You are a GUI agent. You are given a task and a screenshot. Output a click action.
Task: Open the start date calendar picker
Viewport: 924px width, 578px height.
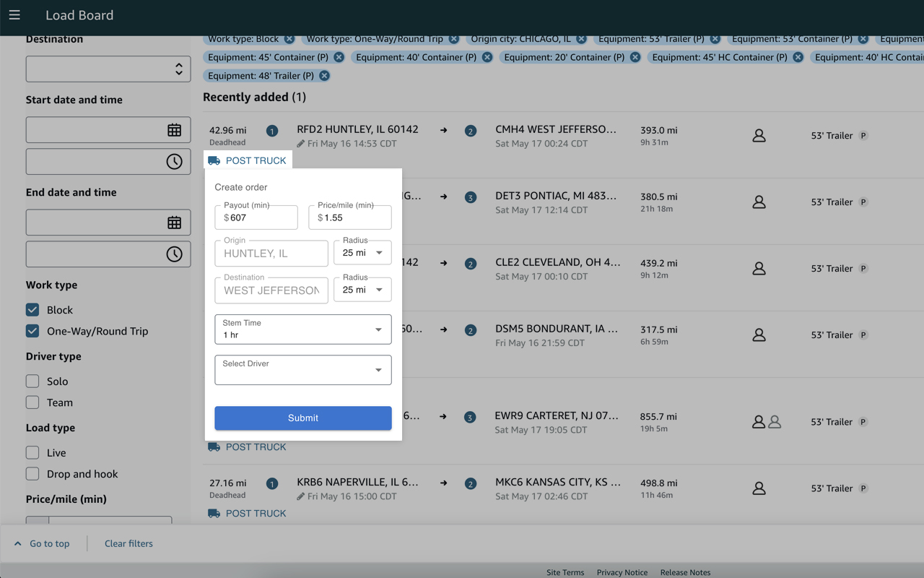click(174, 129)
